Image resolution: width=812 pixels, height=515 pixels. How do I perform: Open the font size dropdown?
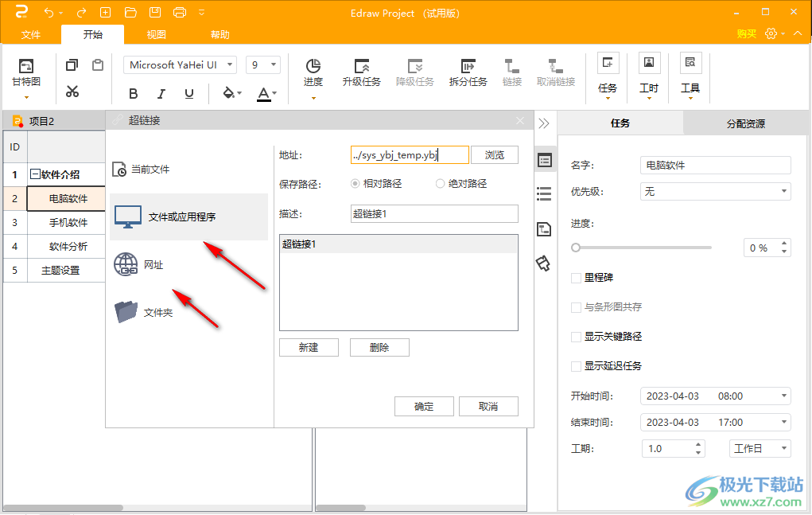274,64
